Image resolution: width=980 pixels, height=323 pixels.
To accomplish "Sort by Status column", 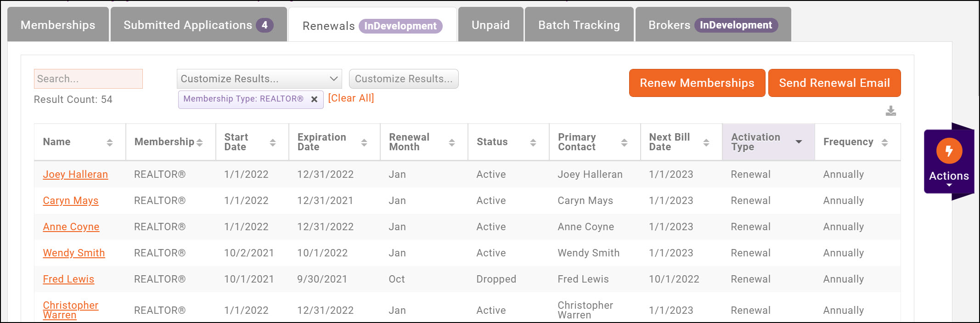I will (533, 142).
